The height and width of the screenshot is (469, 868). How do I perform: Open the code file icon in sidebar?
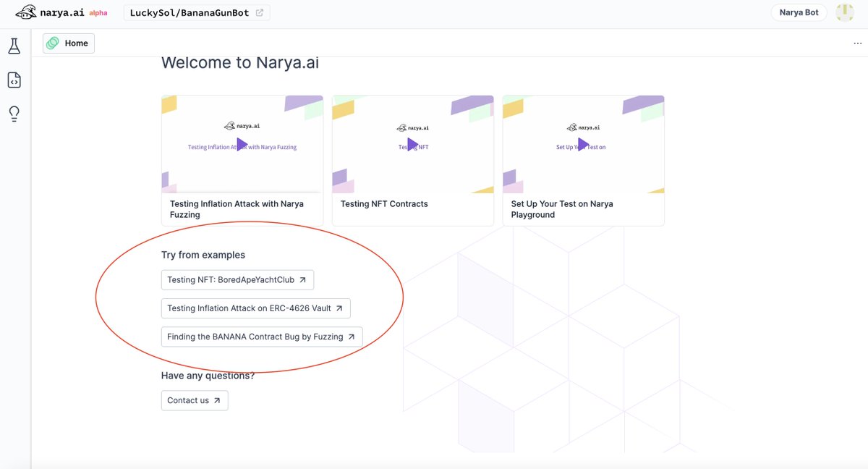coord(14,80)
